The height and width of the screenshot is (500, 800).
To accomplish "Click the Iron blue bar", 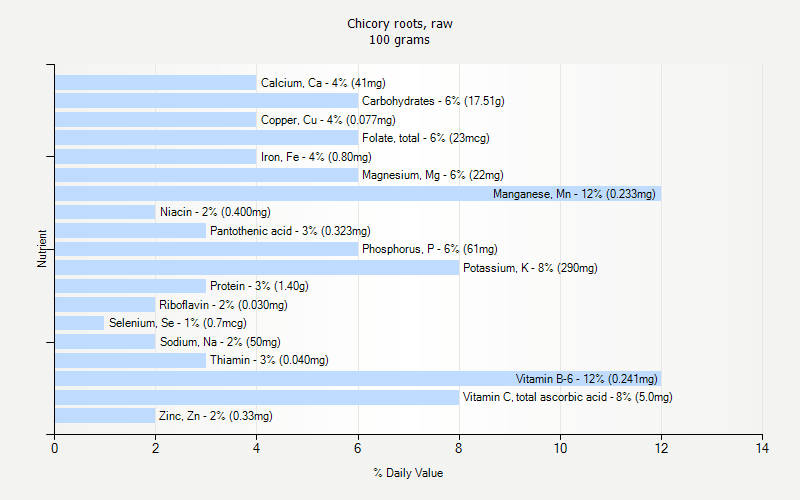I will (x=156, y=157).
